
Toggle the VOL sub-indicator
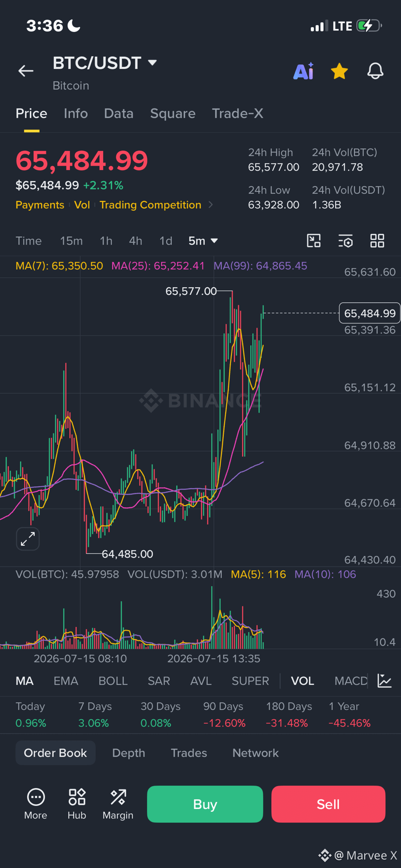[303, 681]
